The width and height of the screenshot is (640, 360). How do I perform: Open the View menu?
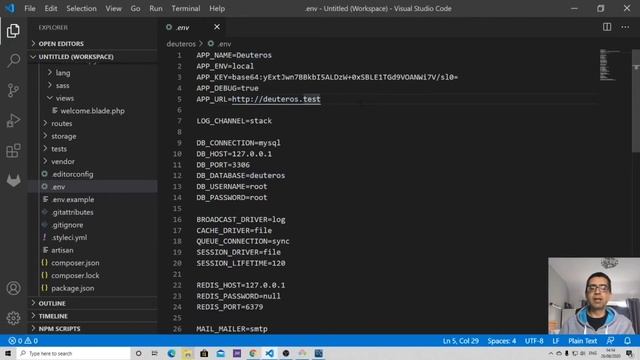tap(113, 8)
